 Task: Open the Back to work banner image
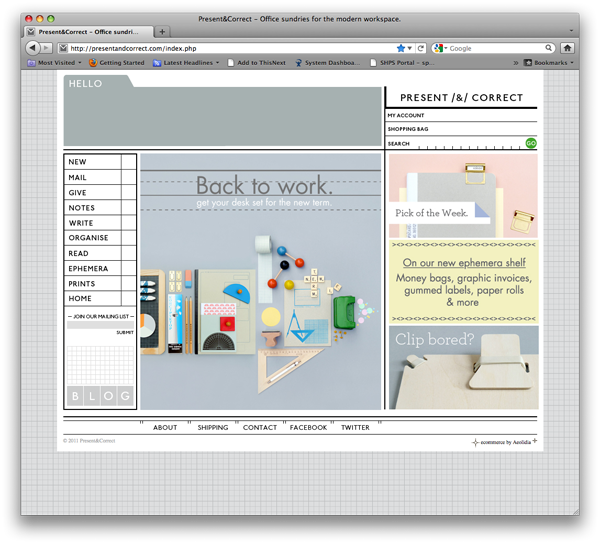click(261, 282)
